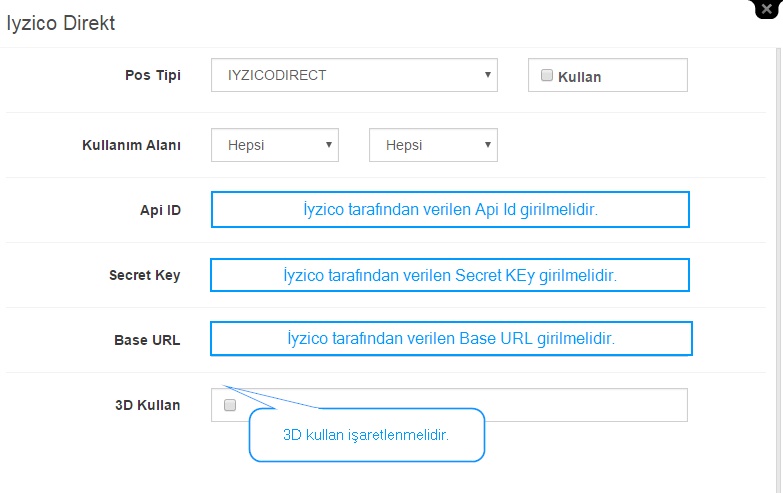783x493 pixels.
Task: Tick the 3D Kullan checkbox
Action: coord(230,405)
